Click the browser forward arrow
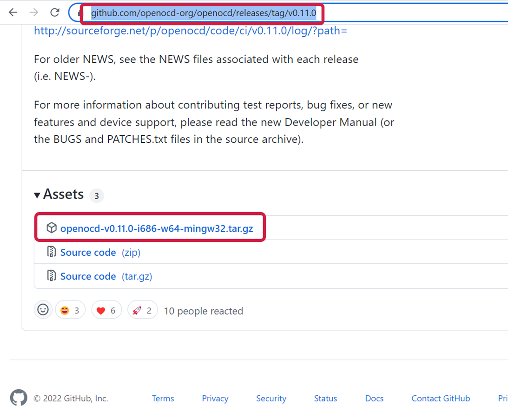The image size is (508, 420). click(33, 13)
